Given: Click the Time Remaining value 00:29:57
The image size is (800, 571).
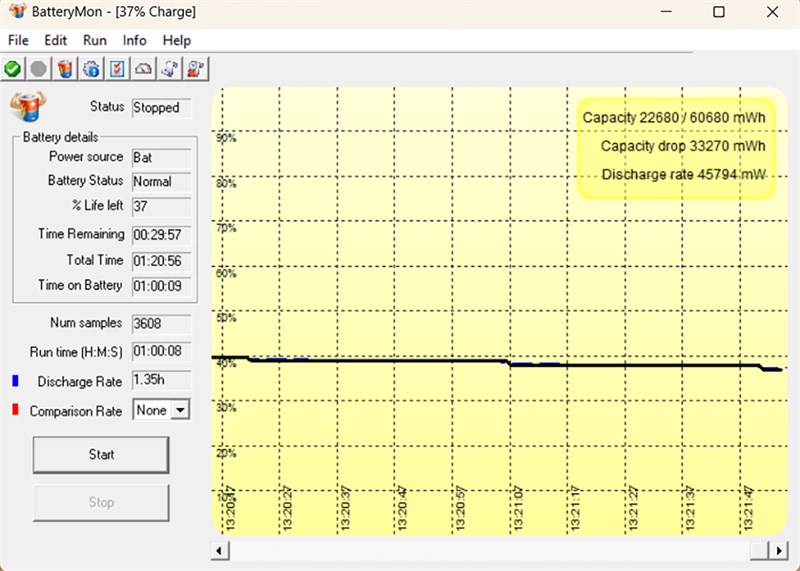Looking at the screenshot, I should [161, 235].
